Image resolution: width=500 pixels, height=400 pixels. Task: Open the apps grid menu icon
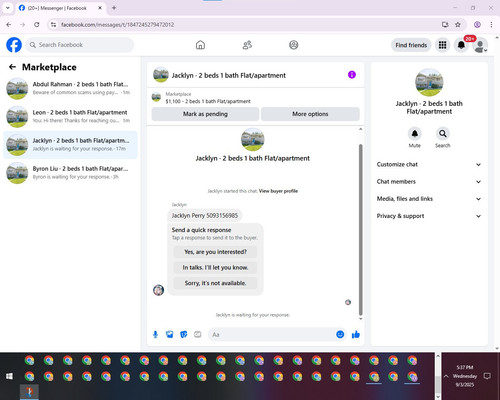pyautogui.click(x=442, y=45)
